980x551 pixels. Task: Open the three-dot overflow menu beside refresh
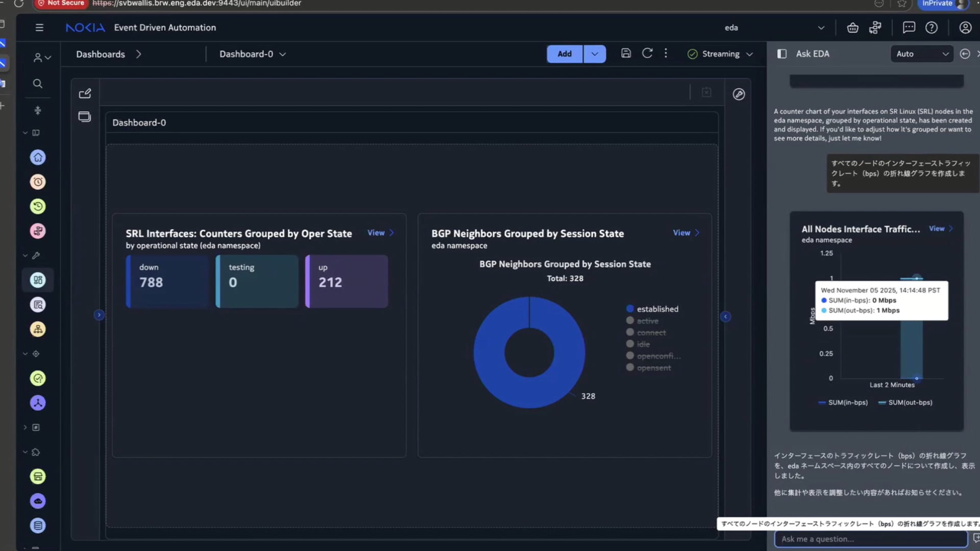tap(666, 53)
